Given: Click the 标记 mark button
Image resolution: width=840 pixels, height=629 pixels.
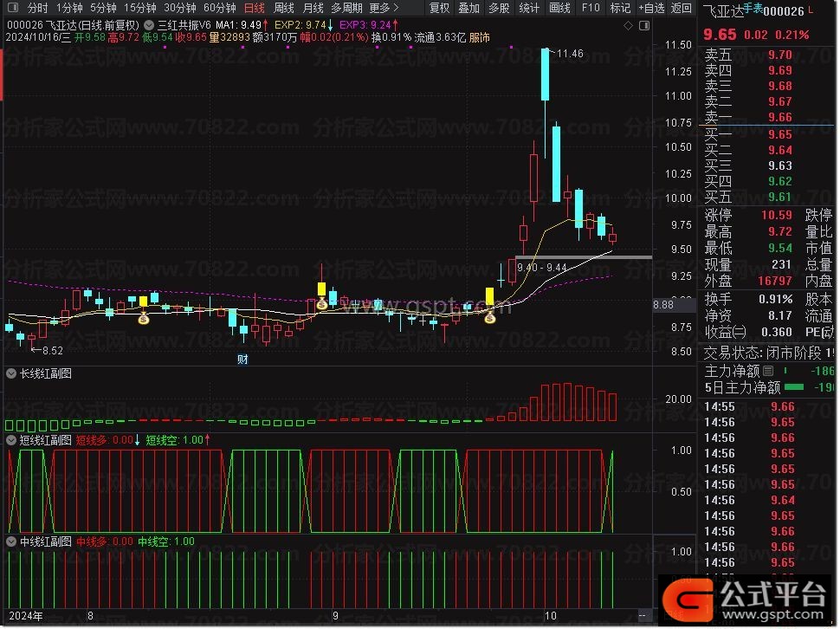Looking at the screenshot, I should (620, 8).
